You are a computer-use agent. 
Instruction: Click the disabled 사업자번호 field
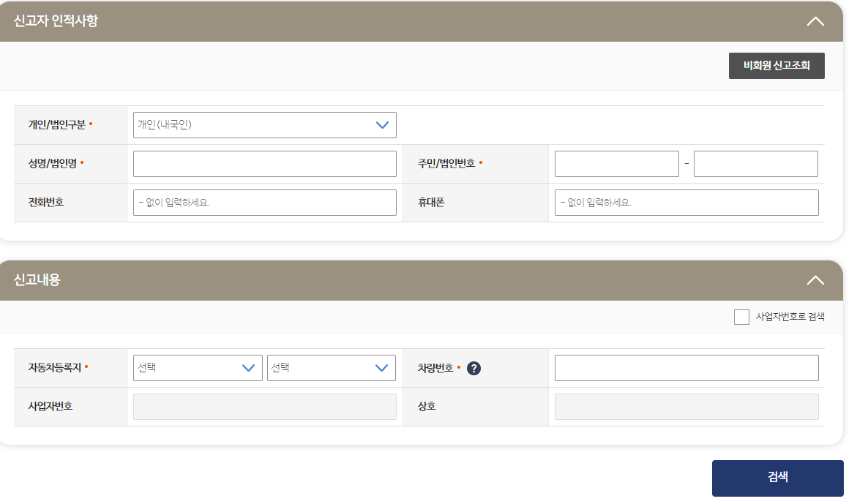click(264, 407)
